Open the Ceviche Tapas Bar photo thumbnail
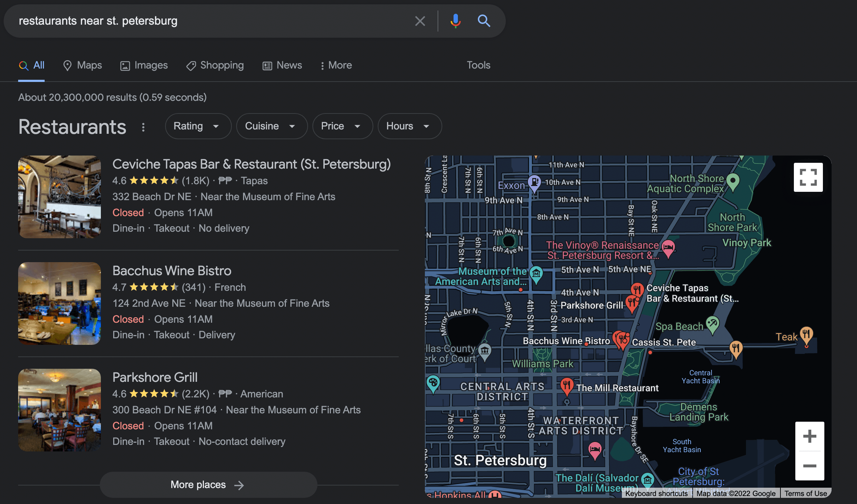The image size is (857, 504). click(x=60, y=197)
